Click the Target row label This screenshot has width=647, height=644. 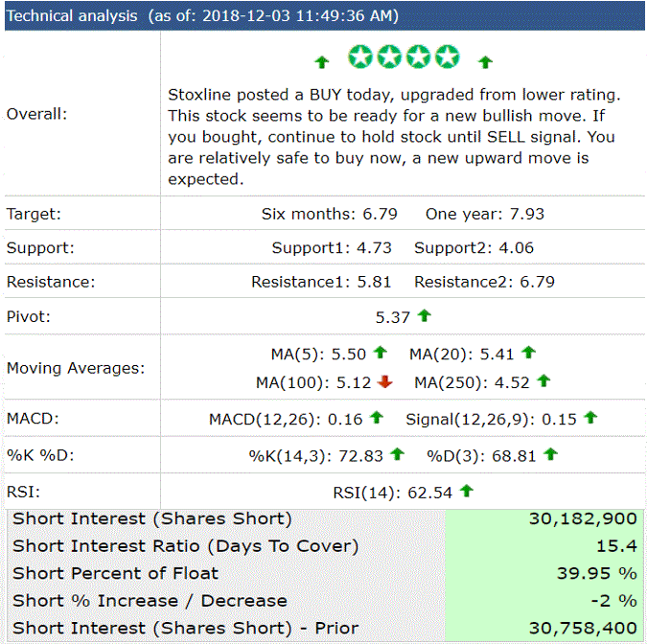tap(34, 214)
